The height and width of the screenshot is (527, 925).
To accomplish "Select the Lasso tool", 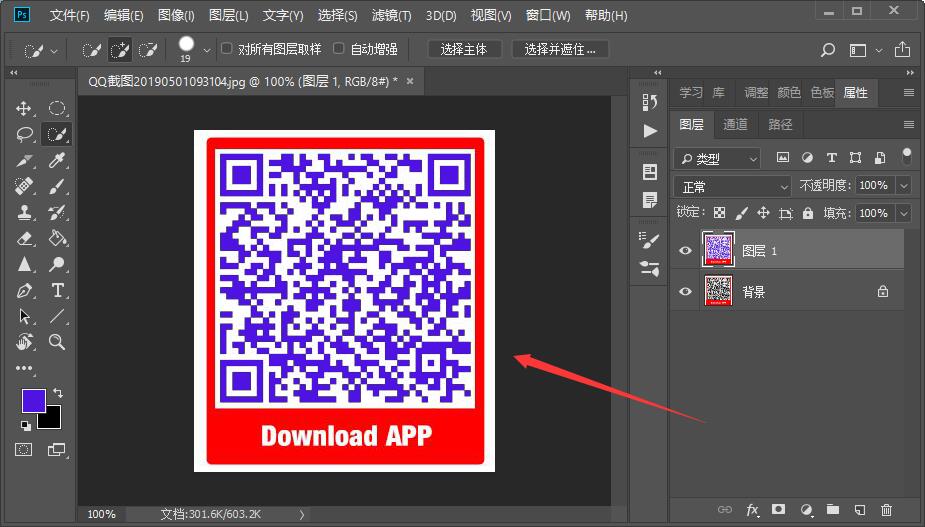I will click(24, 135).
